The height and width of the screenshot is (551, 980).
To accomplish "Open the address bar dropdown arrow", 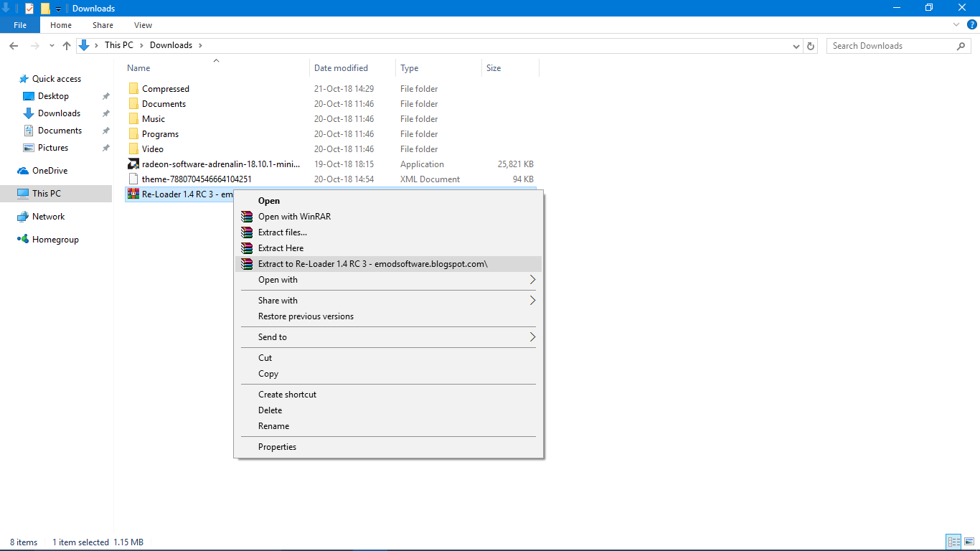I will click(796, 45).
